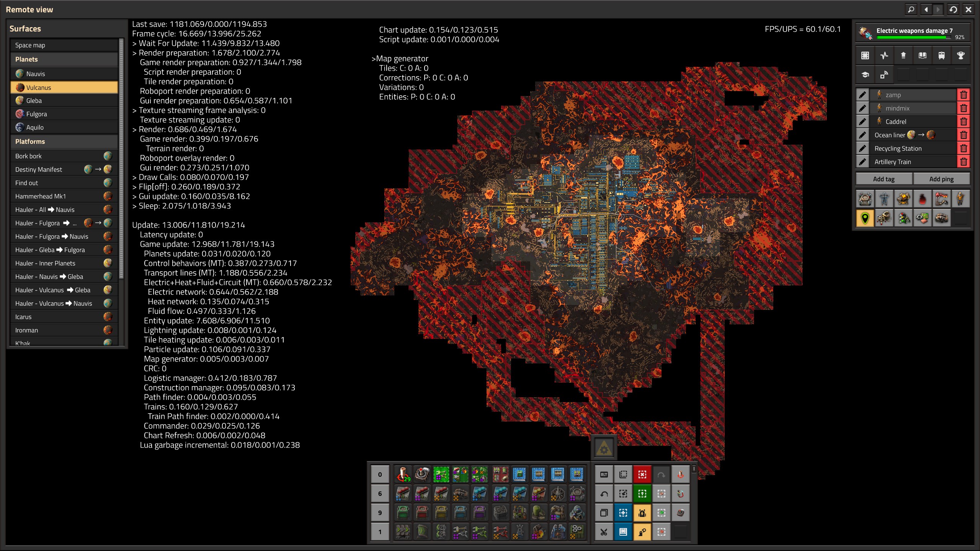Click the Surfaces list scrollbar
The height and width of the screenshot is (551, 980).
pos(121,159)
